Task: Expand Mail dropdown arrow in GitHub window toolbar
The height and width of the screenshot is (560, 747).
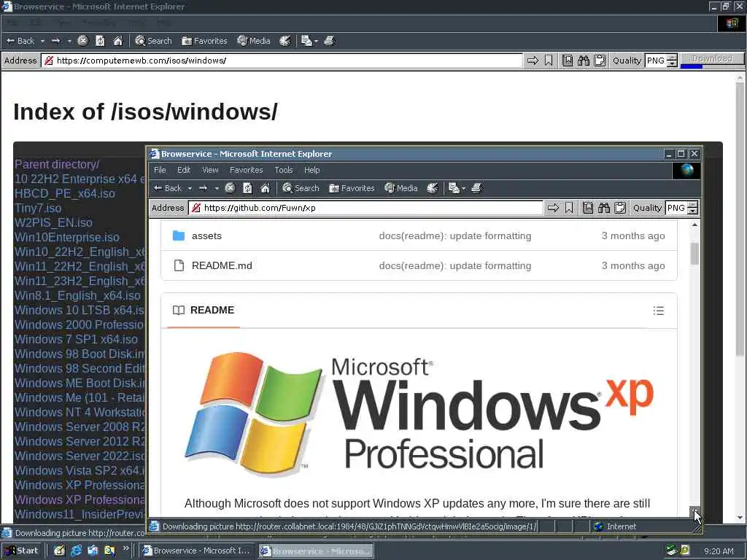Action: (463, 189)
